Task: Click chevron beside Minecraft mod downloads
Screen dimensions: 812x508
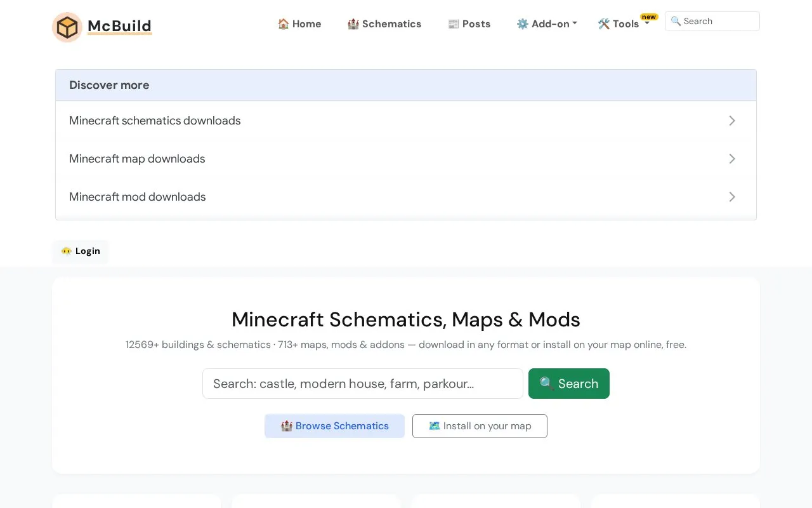Action: pyautogui.click(x=732, y=197)
